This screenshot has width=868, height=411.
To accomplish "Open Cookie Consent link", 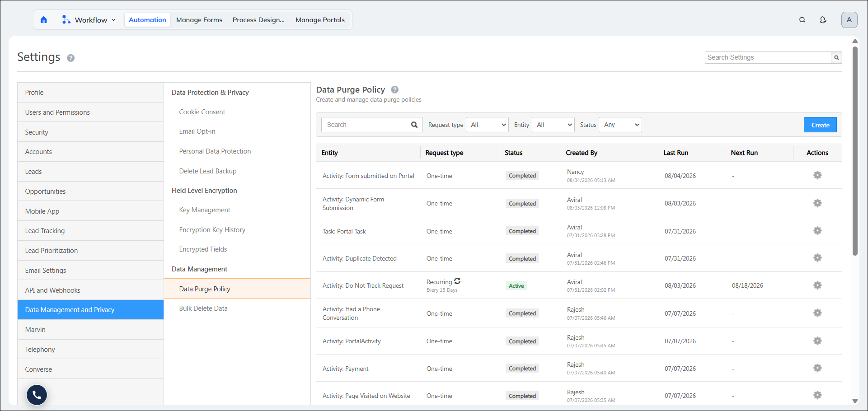I will (x=202, y=112).
